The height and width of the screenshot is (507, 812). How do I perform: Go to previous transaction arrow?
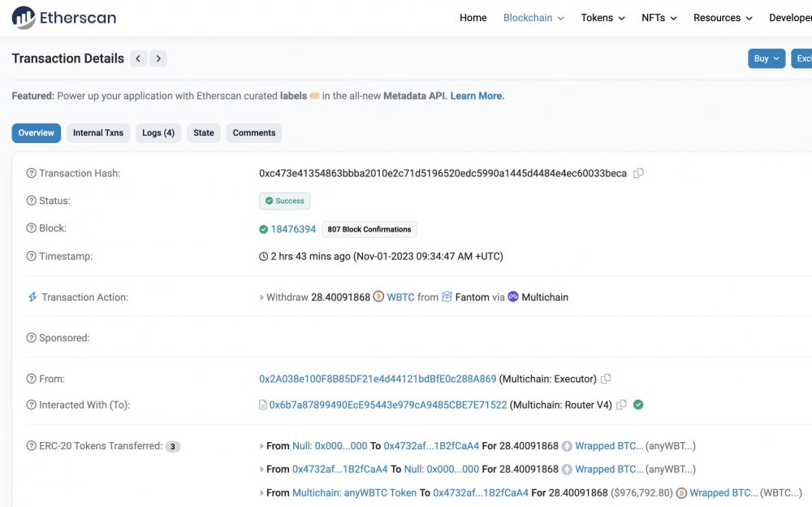tap(138, 58)
